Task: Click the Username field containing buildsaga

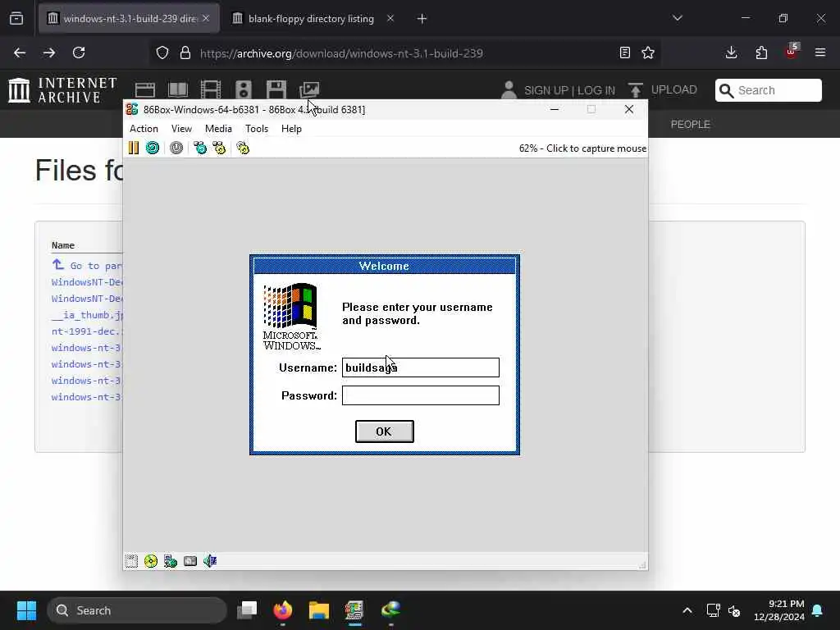Action: pos(421,367)
